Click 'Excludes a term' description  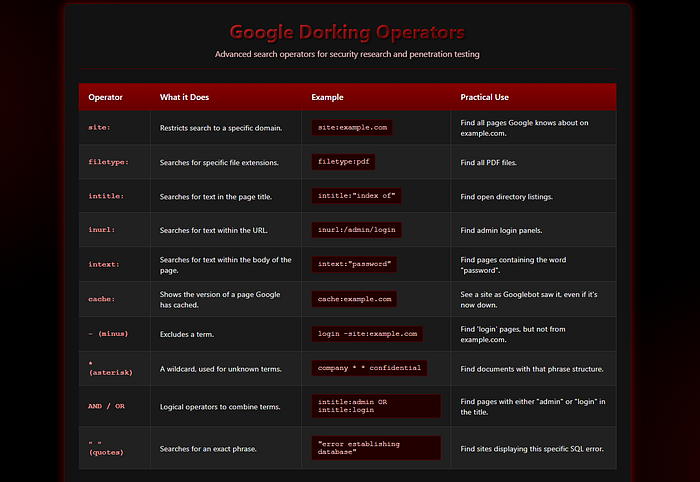187,334
